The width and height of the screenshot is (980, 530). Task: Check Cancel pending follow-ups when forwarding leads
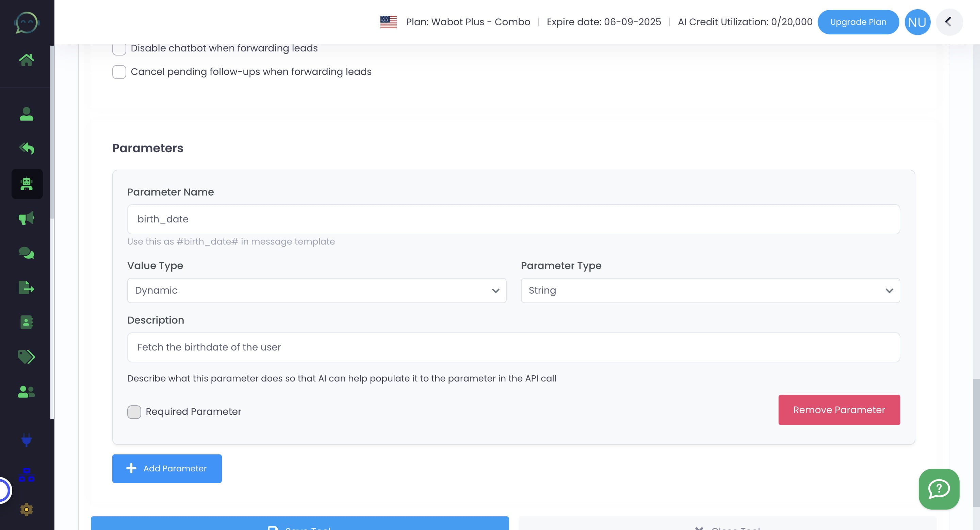[x=119, y=72]
